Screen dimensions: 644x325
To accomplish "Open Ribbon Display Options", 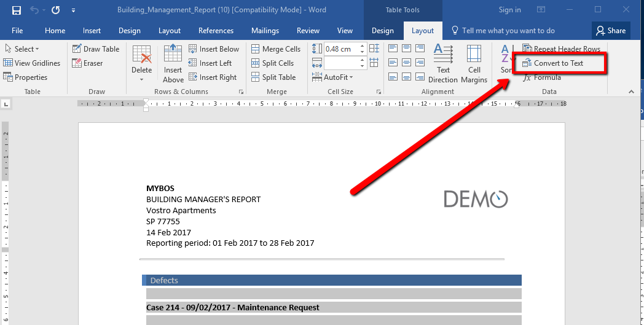I will point(541,9).
